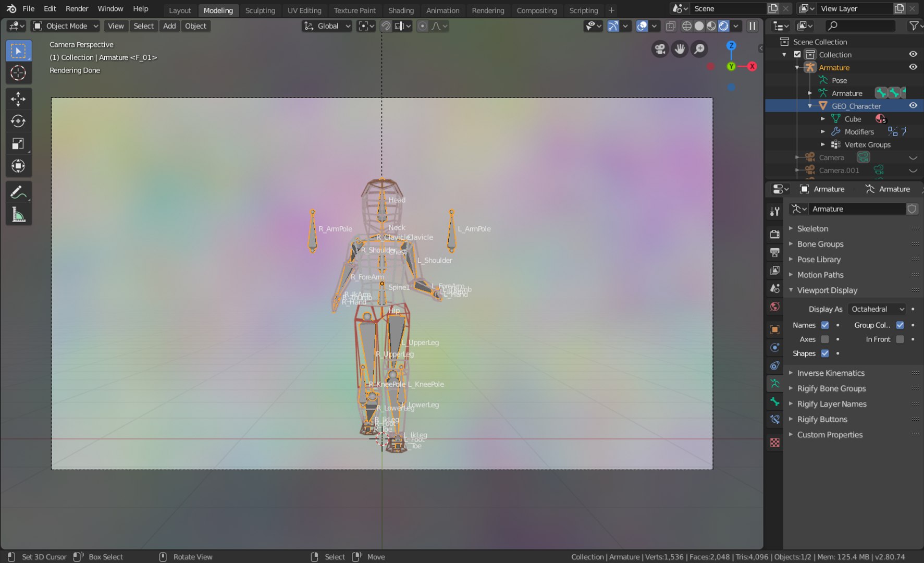The width and height of the screenshot is (924, 563).
Task: Open the Render menu
Action: pos(77,9)
